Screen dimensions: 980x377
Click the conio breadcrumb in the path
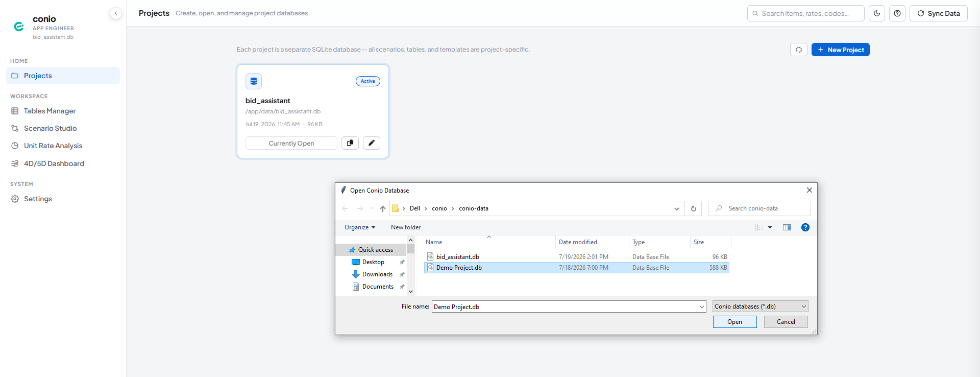tap(439, 208)
